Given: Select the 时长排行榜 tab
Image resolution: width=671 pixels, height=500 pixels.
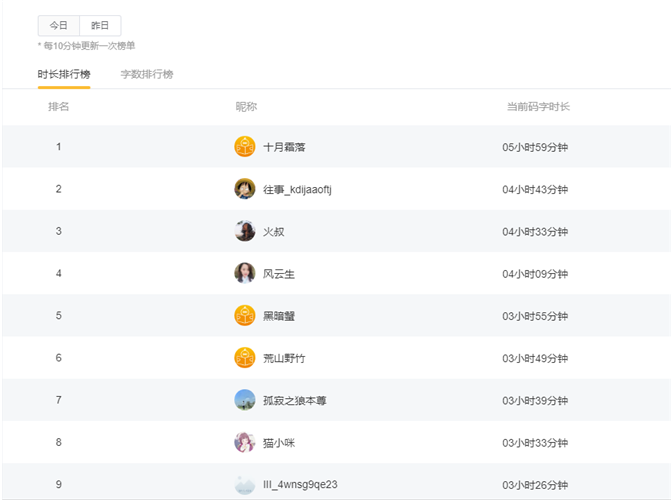Looking at the screenshot, I should coord(64,75).
